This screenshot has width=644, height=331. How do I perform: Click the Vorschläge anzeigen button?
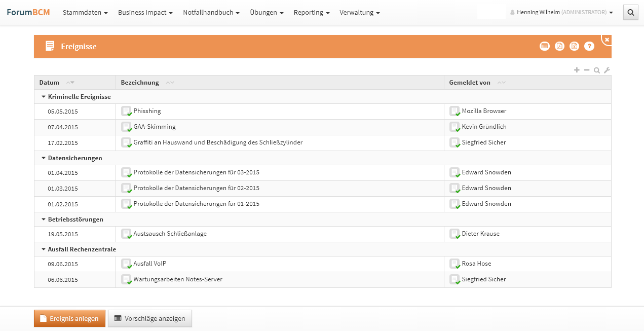click(150, 318)
